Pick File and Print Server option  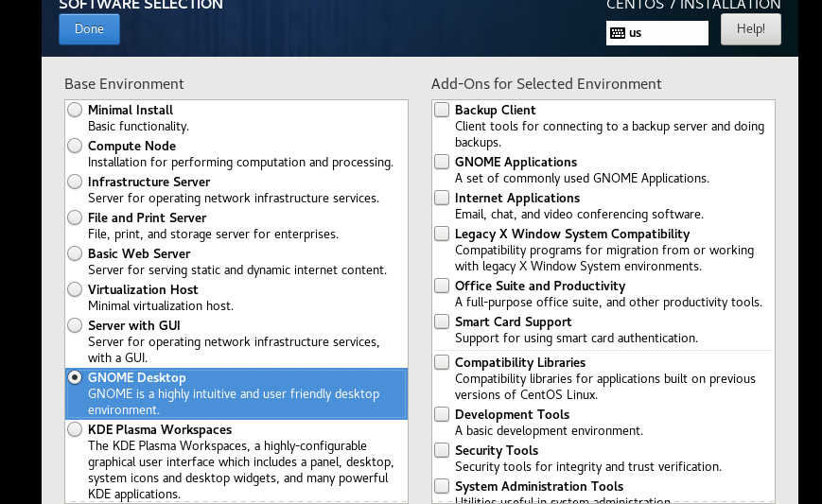click(x=75, y=218)
